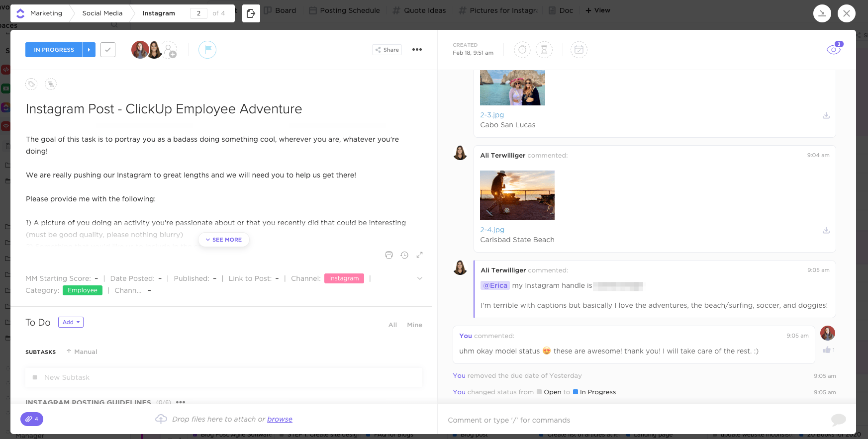This screenshot has width=868, height=439.
Task: Toggle watchers eye icon
Action: click(x=833, y=50)
